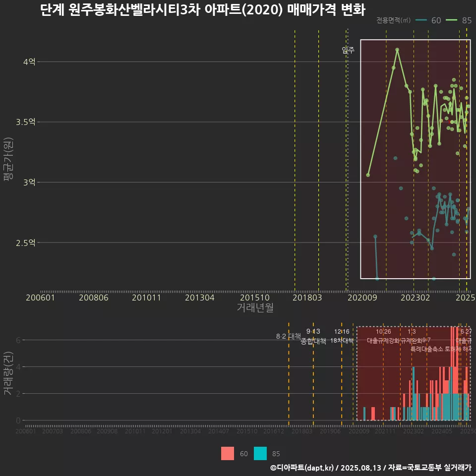
Task: Click the 12·16 18차대책 policy marker label
Action: pyautogui.click(x=342, y=336)
